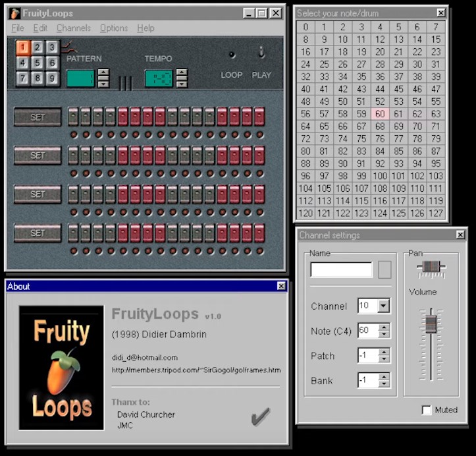Screen dimensions: 476x456
Task: Increase Note (C4) value with up arrow
Action: (x=384, y=328)
